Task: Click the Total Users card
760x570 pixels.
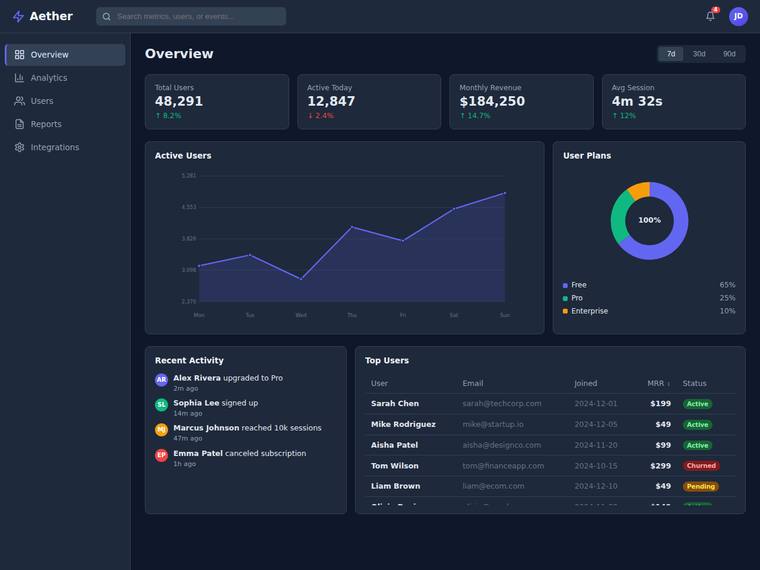Action: click(217, 102)
